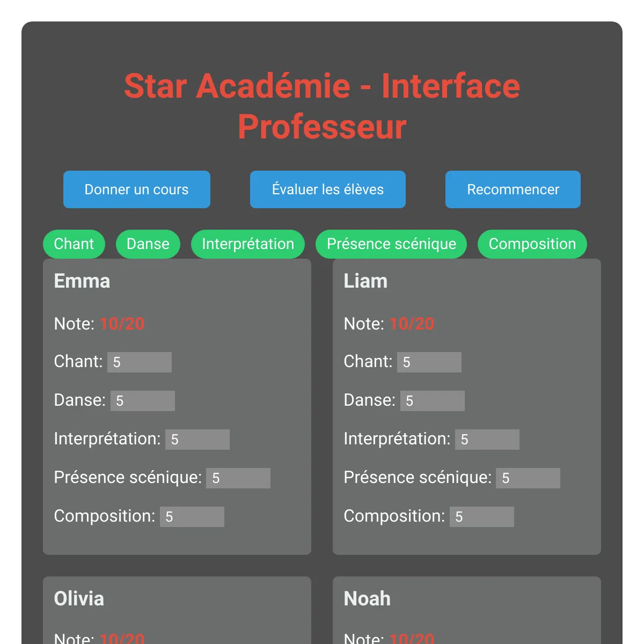Viewport: 644px width, 644px height.
Task: Select the Composition skill tag
Action: (532, 244)
